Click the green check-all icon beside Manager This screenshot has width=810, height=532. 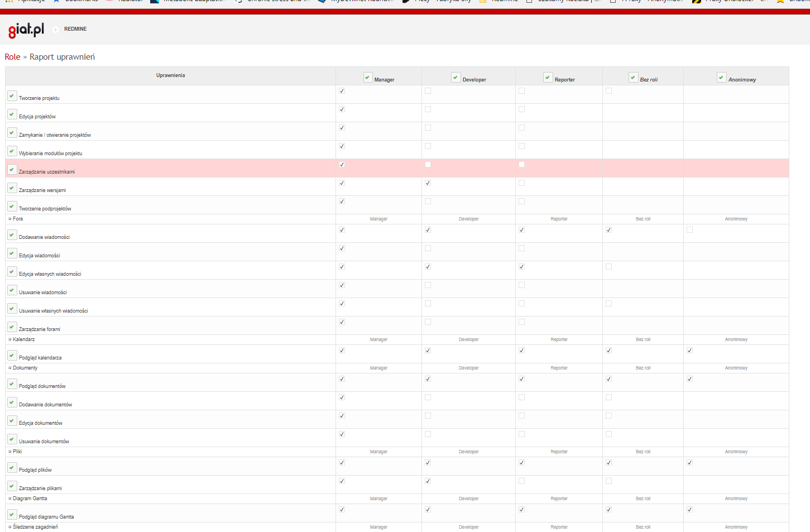368,78
